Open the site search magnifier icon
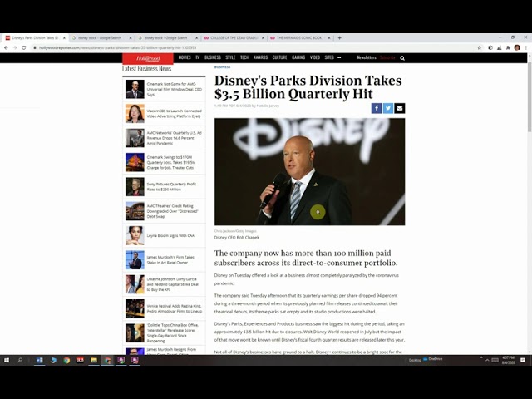Image resolution: width=532 pixels, height=399 pixels. [403, 58]
